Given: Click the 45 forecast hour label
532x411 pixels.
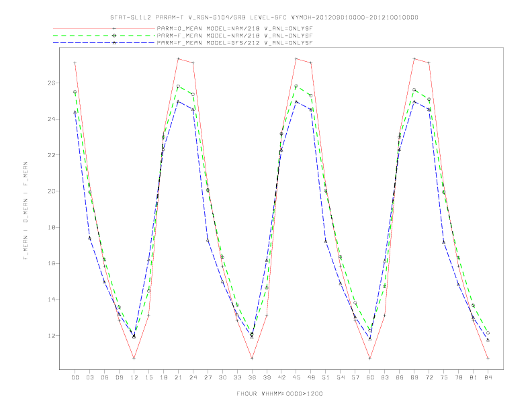Looking at the screenshot, I should 296,377.
